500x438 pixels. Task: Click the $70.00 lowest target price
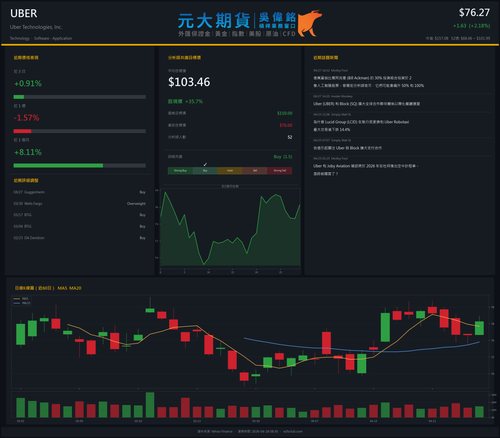pos(286,125)
